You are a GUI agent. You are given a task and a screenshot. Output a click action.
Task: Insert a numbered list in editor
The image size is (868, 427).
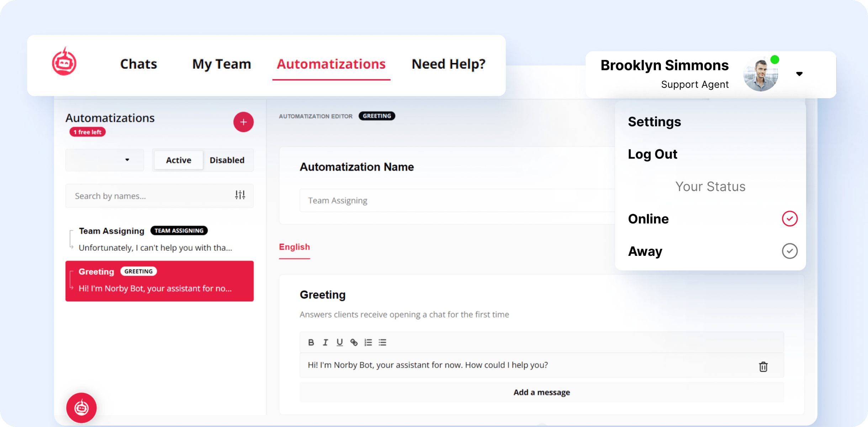coord(368,342)
